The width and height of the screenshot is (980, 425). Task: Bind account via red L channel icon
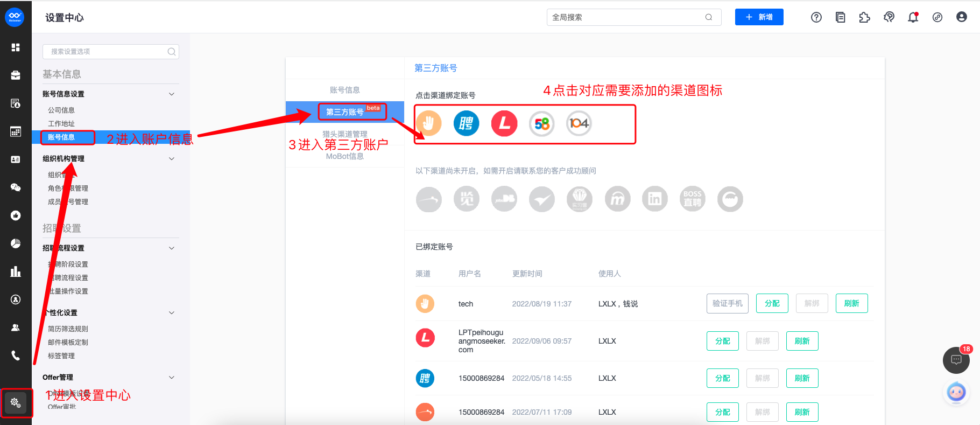pyautogui.click(x=504, y=123)
